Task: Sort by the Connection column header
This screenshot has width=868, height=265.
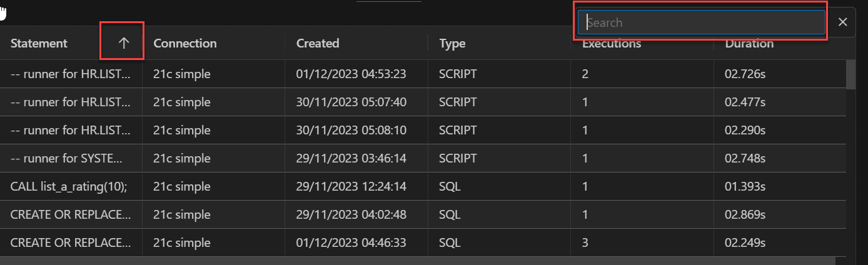Action: [x=185, y=43]
